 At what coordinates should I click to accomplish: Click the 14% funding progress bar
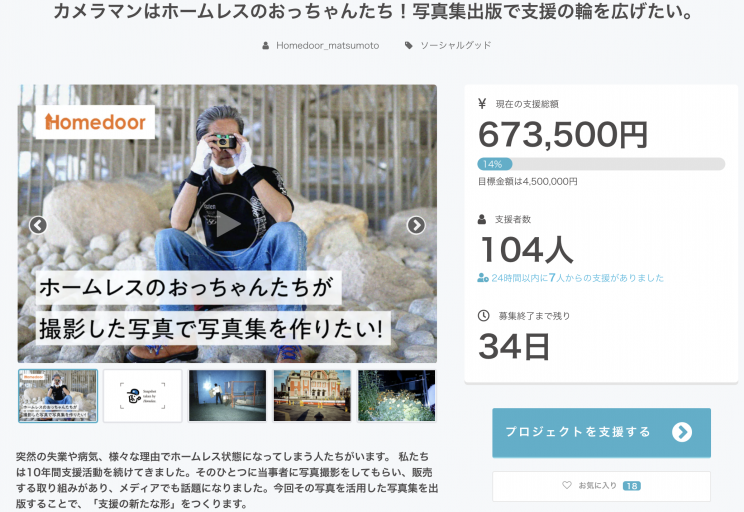click(x=601, y=164)
